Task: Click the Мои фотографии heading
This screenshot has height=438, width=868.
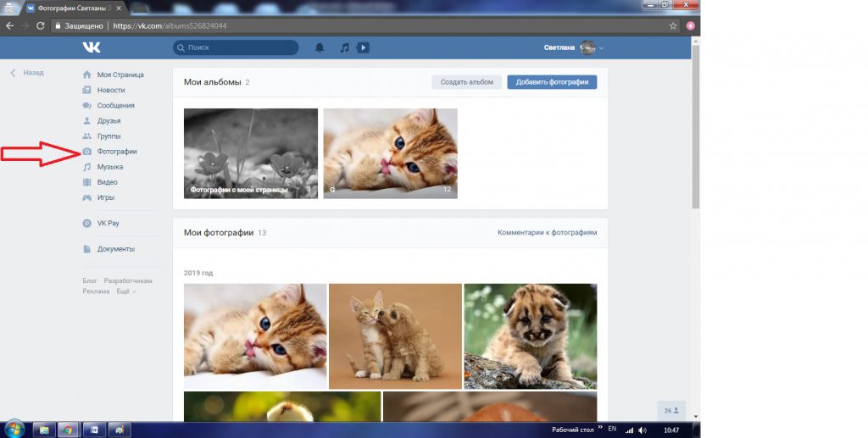Action: coord(219,233)
